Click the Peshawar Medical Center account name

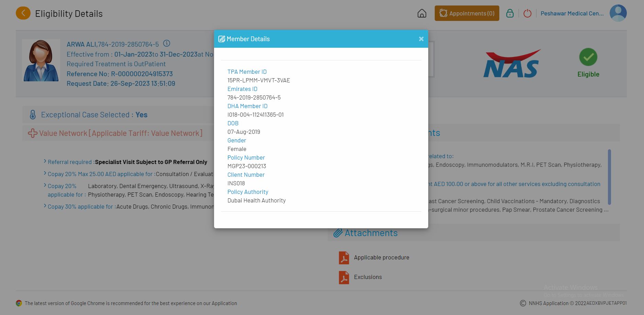572,13
